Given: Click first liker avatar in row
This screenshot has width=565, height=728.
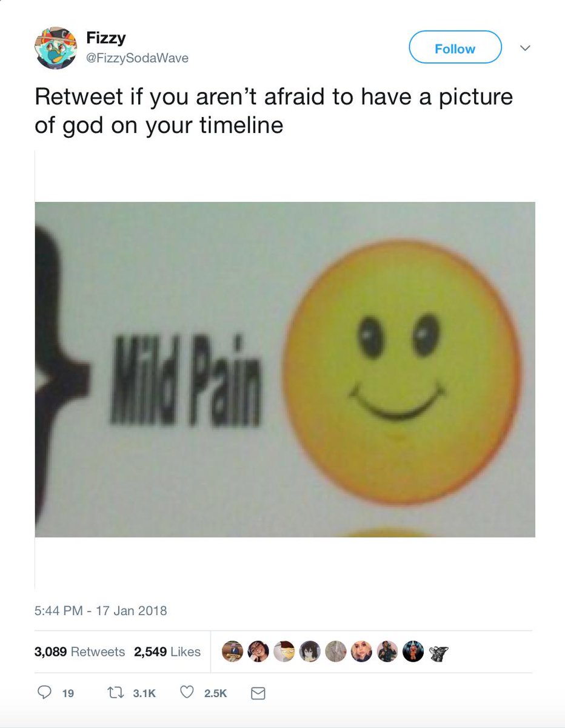Looking at the screenshot, I should pos(233,652).
